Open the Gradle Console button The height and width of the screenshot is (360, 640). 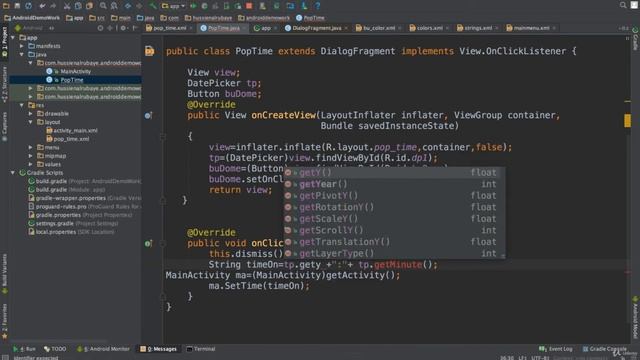tap(605, 349)
